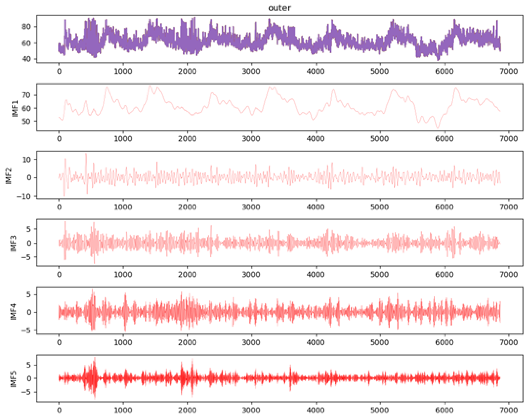This screenshot has width=529, height=420.
Task: Click the 3000 x-tick below the IMF2 plot
Action: tap(251, 207)
